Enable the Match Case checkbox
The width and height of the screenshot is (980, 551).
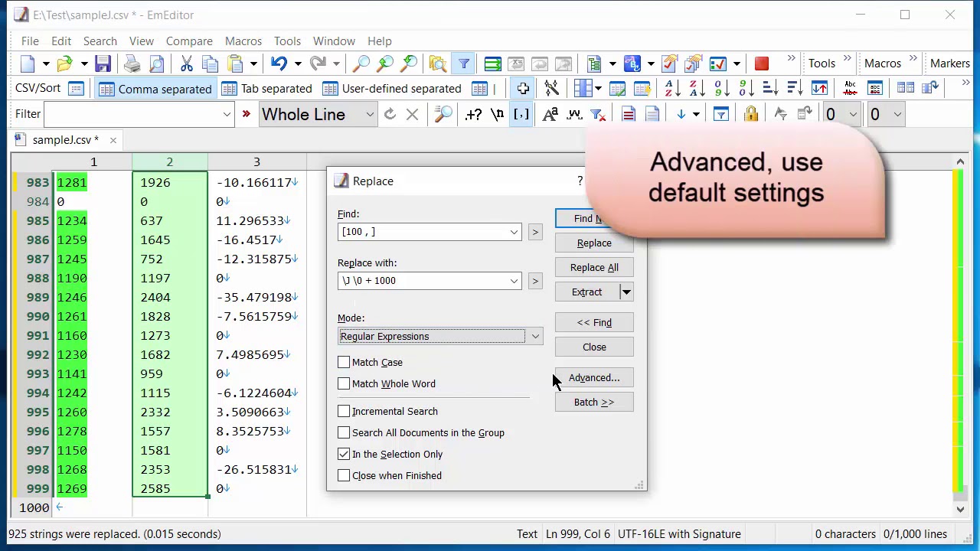344,362
